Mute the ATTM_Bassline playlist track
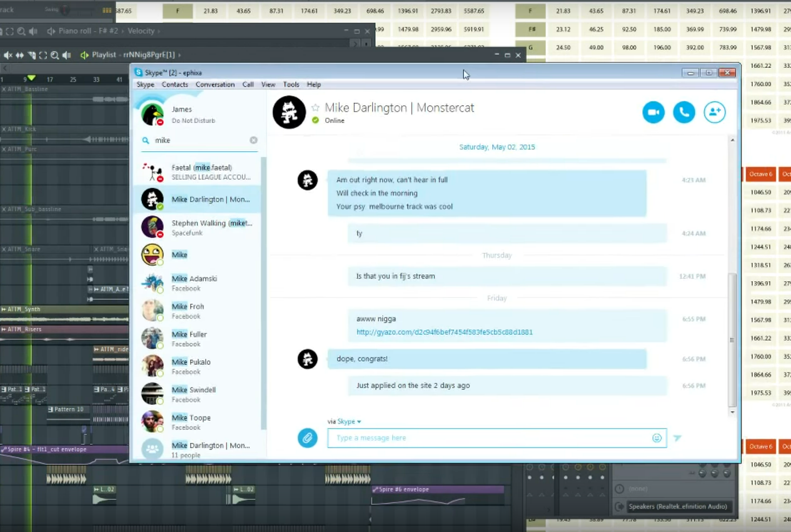 4,89
